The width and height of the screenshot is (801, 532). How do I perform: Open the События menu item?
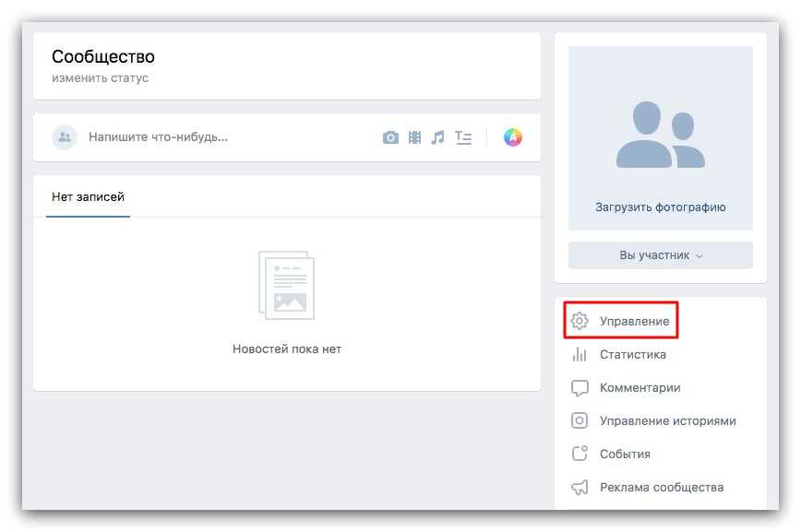625,454
